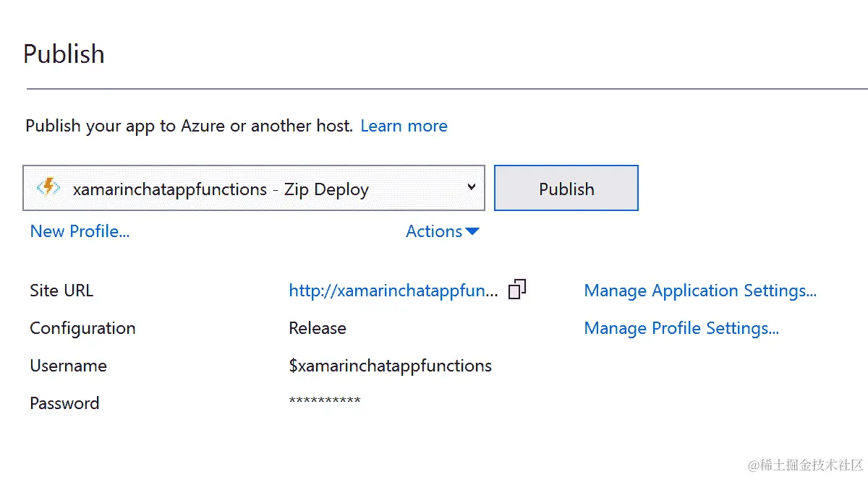This screenshot has width=868, height=477.
Task: Open the Learn more link
Action: (404, 126)
